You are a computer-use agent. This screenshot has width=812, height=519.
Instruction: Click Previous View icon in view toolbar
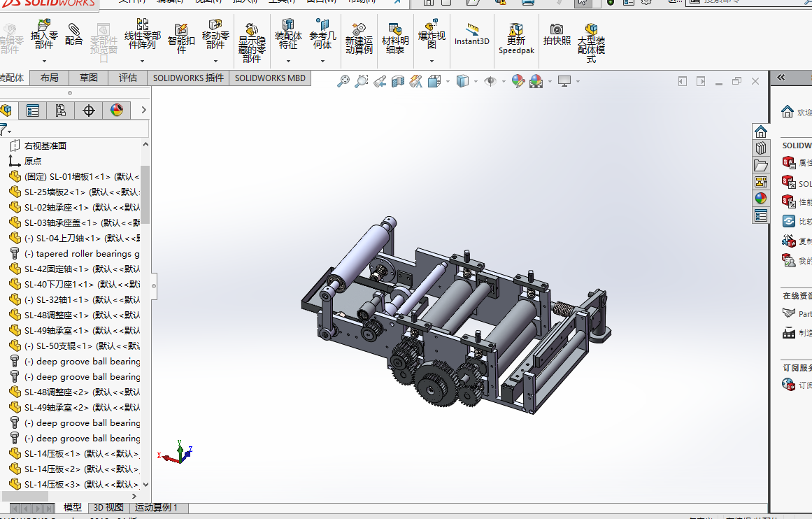click(x=380, y=81)
